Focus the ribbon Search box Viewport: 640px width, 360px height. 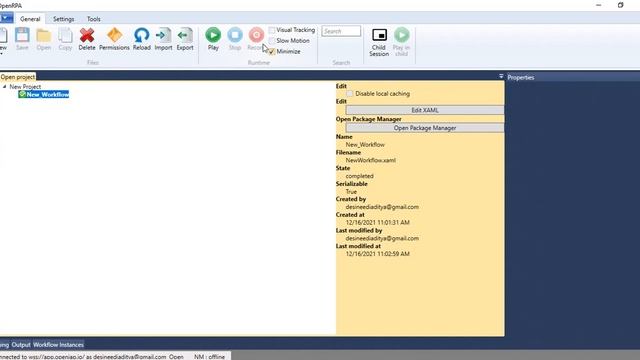tap(341, 31)
